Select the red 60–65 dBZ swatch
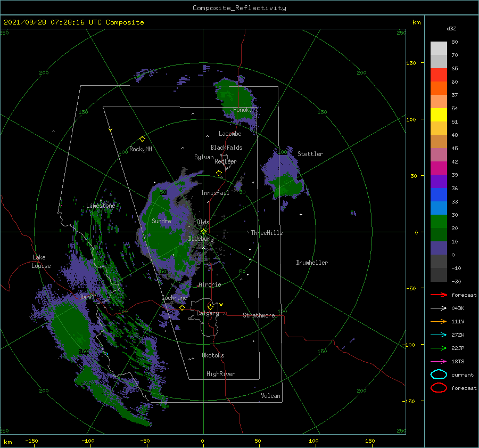479x448 pixels. pyautogui.click(x=439, y=75)
